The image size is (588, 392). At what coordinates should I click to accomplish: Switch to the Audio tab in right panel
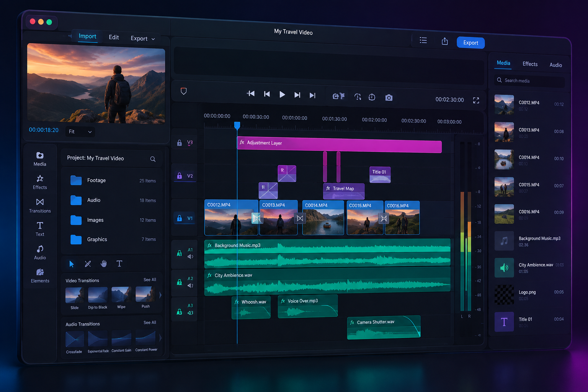click(x=556, y=65)
